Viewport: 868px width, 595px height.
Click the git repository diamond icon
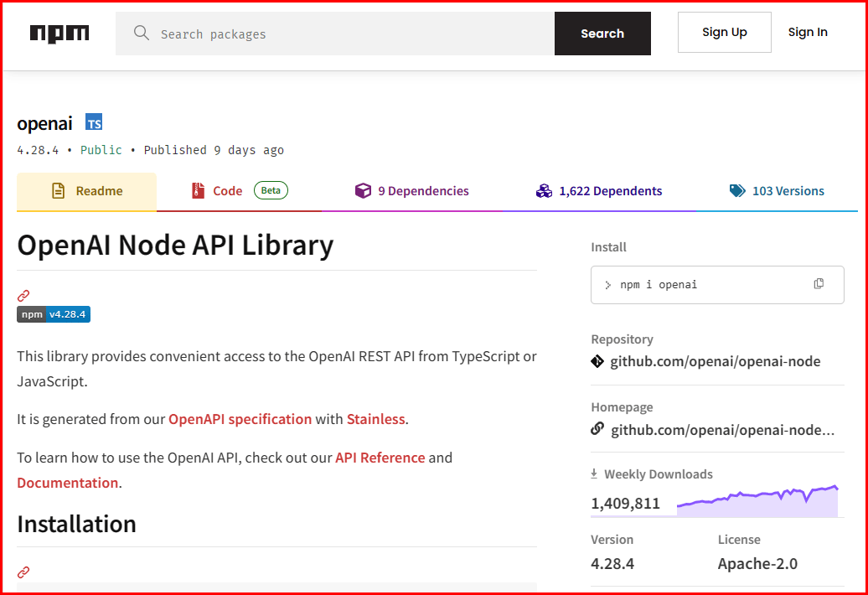point(597,361)
